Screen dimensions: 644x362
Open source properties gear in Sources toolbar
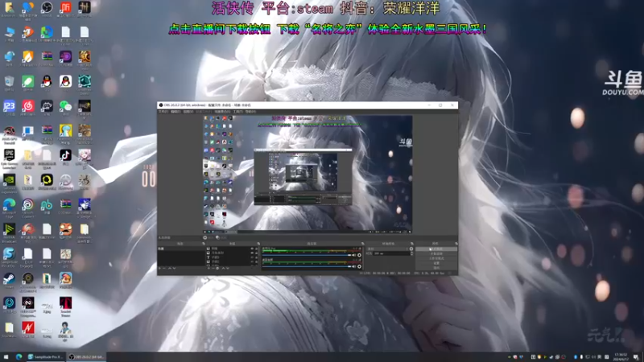pyautogui.click(x=217, y=268)
